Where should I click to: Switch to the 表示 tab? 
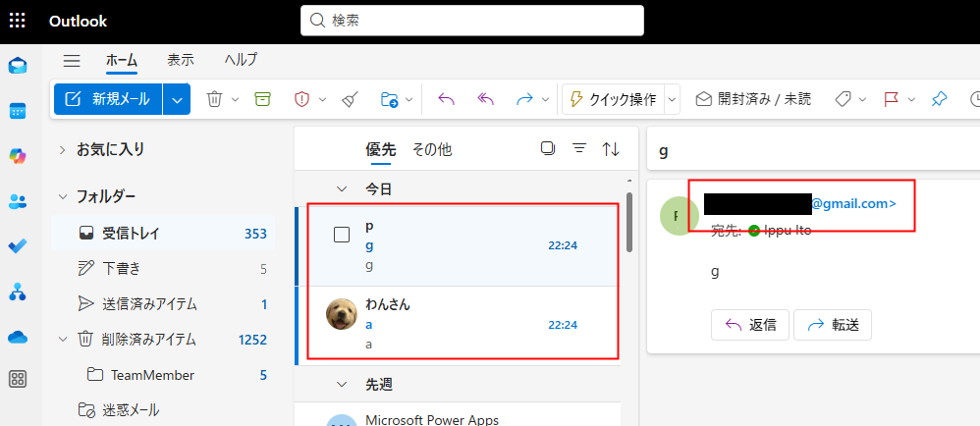pyautogui.click(x=181, y=60)
